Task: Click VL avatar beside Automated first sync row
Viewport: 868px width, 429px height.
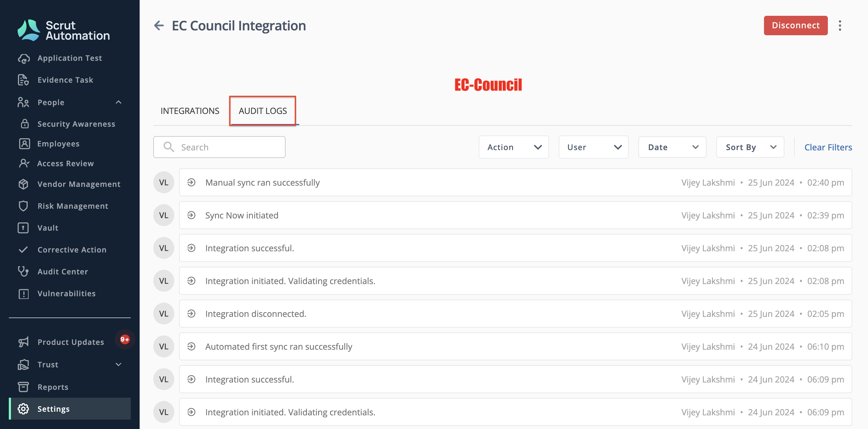Action: click(163, 346)
